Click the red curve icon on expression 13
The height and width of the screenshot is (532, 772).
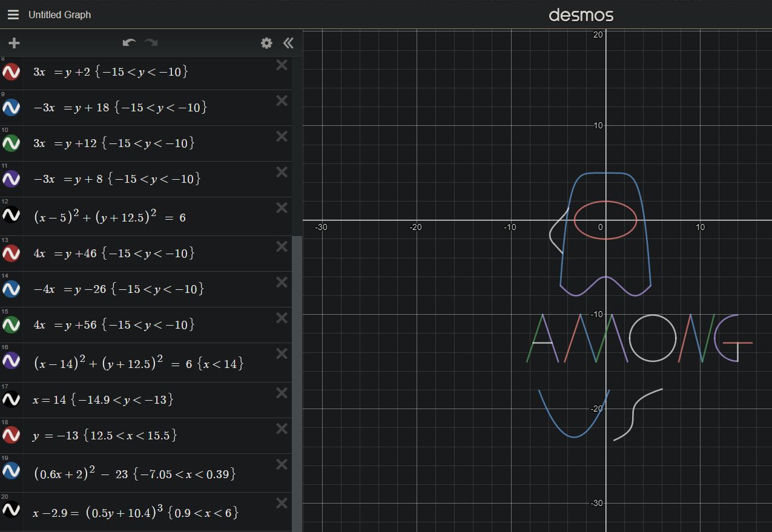point(11,253)
